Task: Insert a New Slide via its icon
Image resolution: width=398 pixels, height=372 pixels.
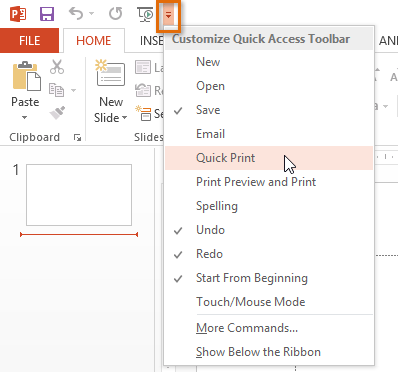Action: click(110, 74)
